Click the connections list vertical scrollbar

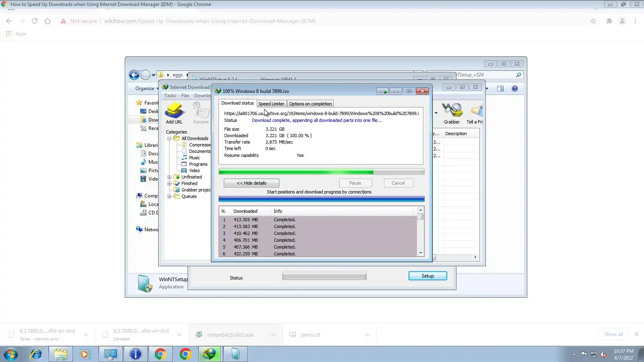[x=421, y=232]
